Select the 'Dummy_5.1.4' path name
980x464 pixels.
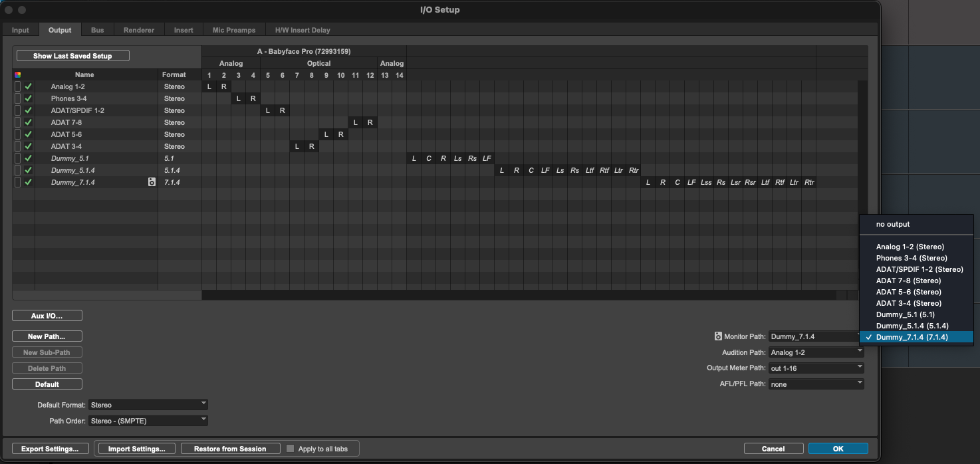coord(73,170)
